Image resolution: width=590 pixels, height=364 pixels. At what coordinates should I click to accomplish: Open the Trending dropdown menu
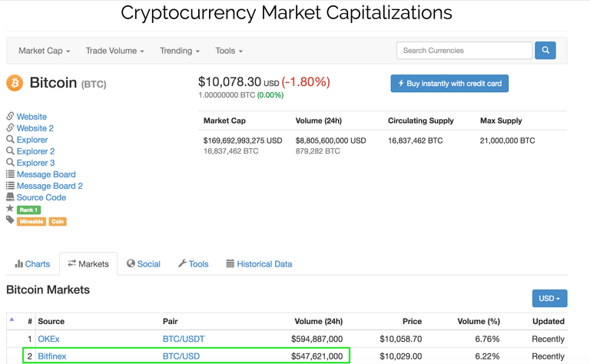point(179,51)
